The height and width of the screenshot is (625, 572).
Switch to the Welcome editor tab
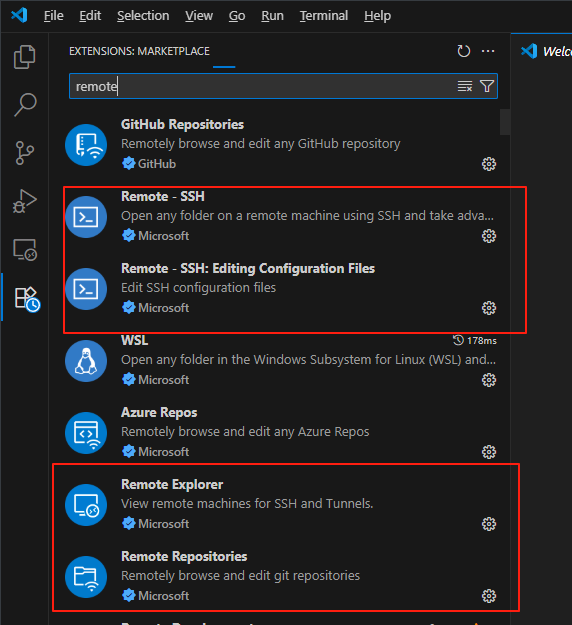point(545,51)
